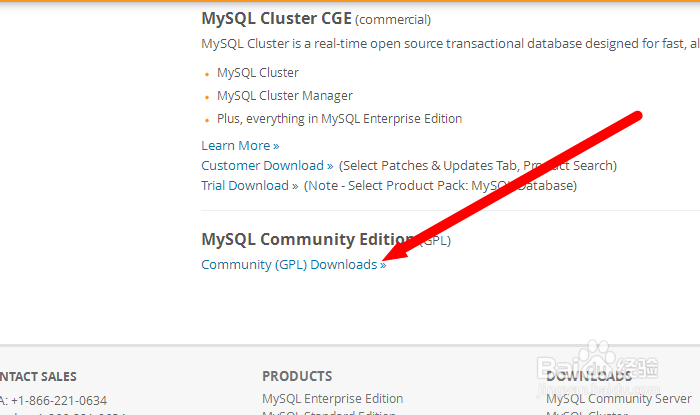Click the orange bullet beside MySQL Cluster
Screen dimensions: 700x415
(207, 74)
